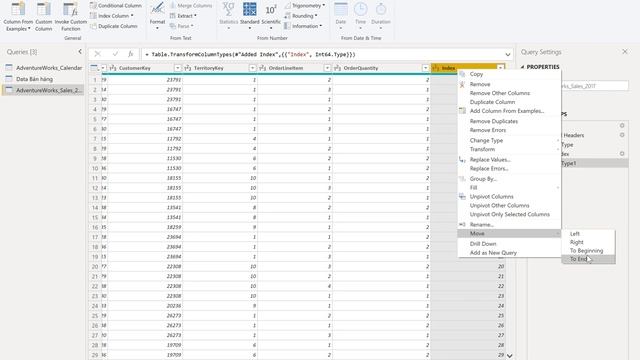Open Duration column options
The height and width of the screenshot is (360, 640).
[381, 17]
